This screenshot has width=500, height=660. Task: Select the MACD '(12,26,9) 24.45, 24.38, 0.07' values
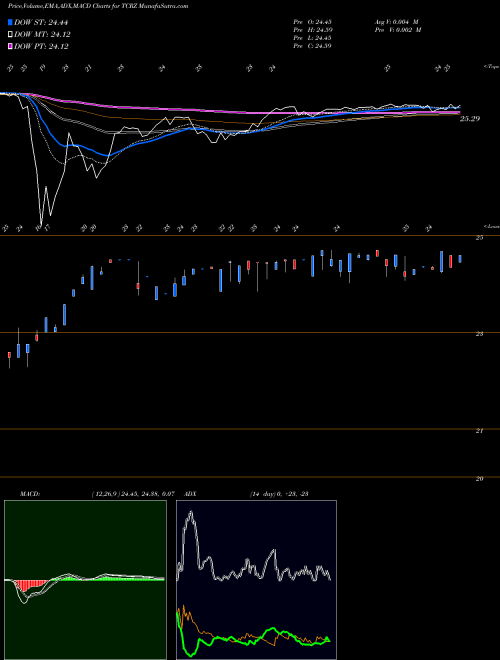coord(133,494)
